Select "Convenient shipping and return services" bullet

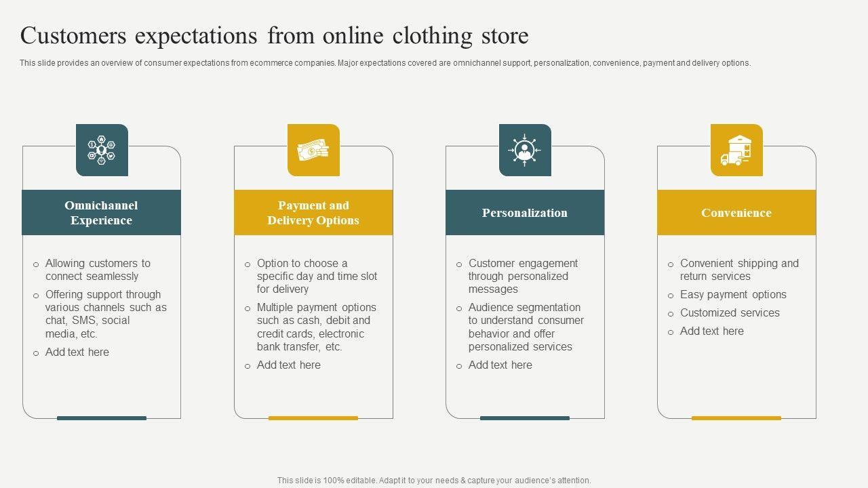tap(739, 270)
